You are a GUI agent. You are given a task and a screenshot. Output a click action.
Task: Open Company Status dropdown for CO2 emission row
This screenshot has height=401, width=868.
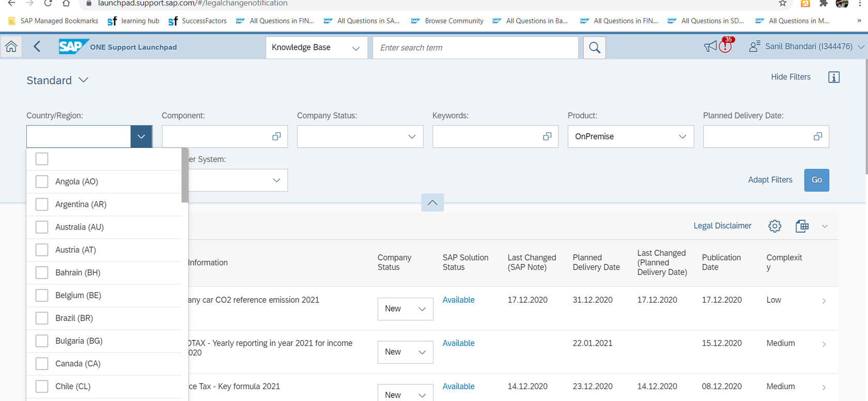(x=406, y=309)
